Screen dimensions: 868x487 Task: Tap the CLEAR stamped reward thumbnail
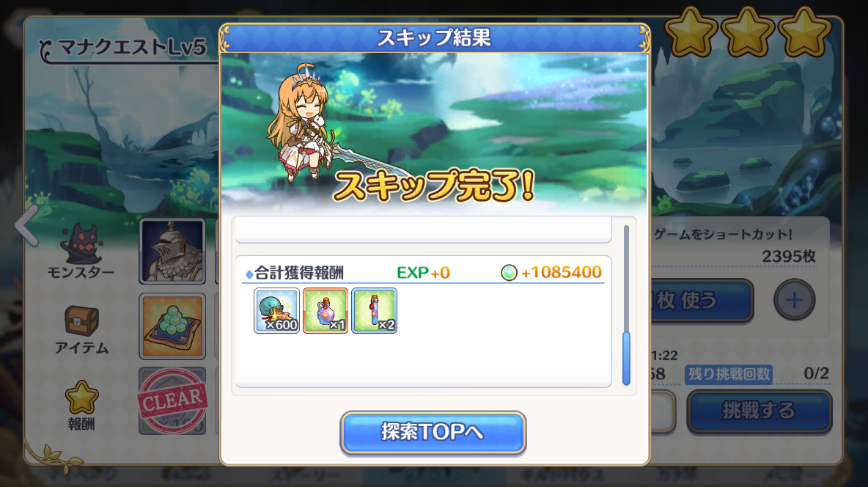172,400
